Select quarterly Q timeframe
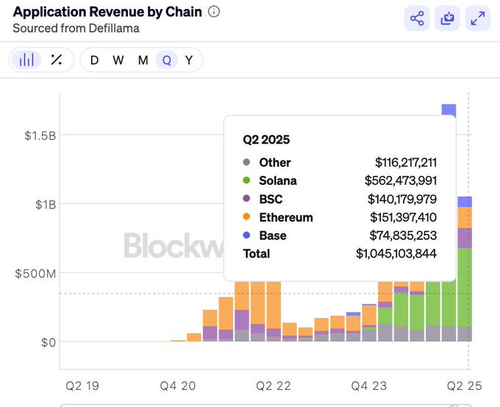 (167, 60)
